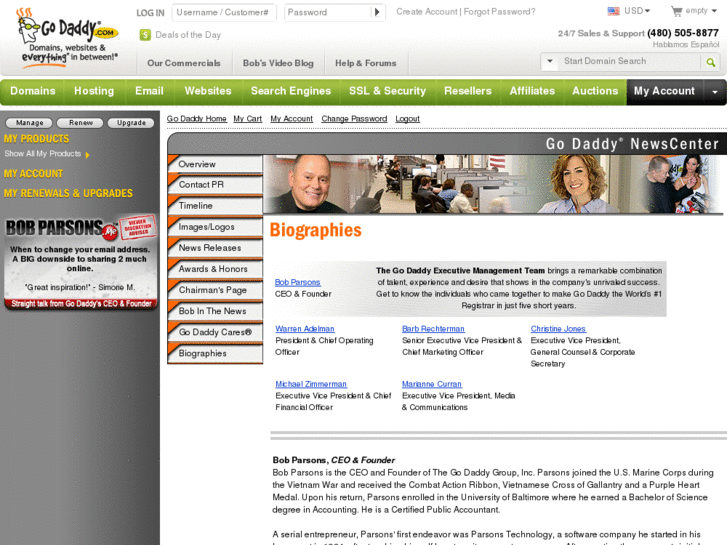Open the Email menu

click(149, 91)
